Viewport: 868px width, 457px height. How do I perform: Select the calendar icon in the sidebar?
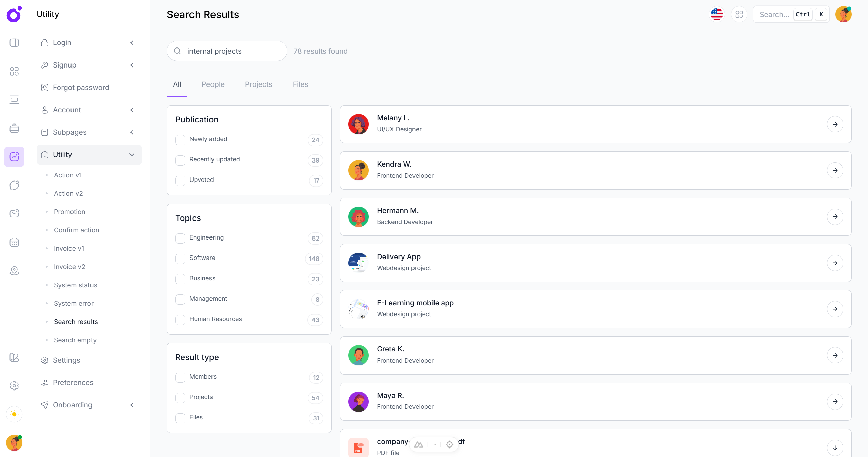[x=14, y=242]
